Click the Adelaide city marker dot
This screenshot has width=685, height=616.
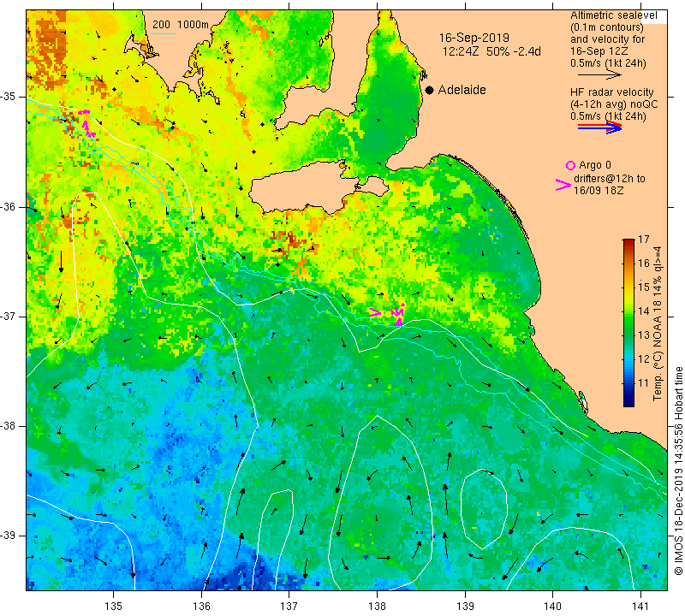pos(430,90)
